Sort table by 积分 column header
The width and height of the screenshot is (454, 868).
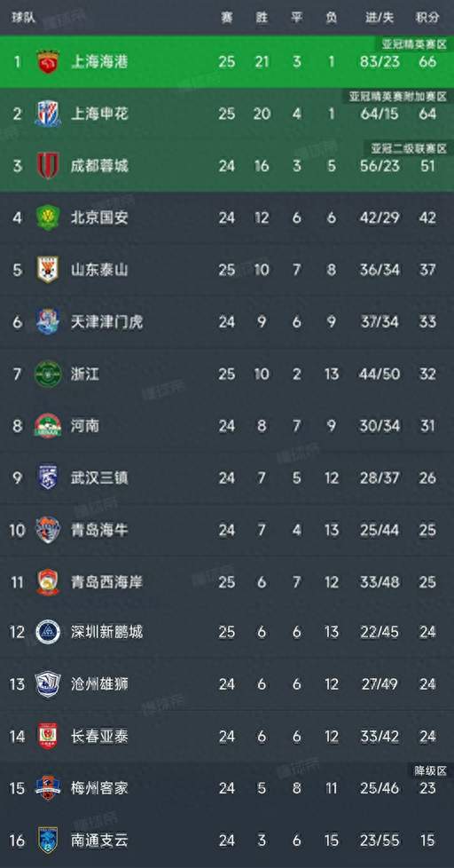(427, 18)
